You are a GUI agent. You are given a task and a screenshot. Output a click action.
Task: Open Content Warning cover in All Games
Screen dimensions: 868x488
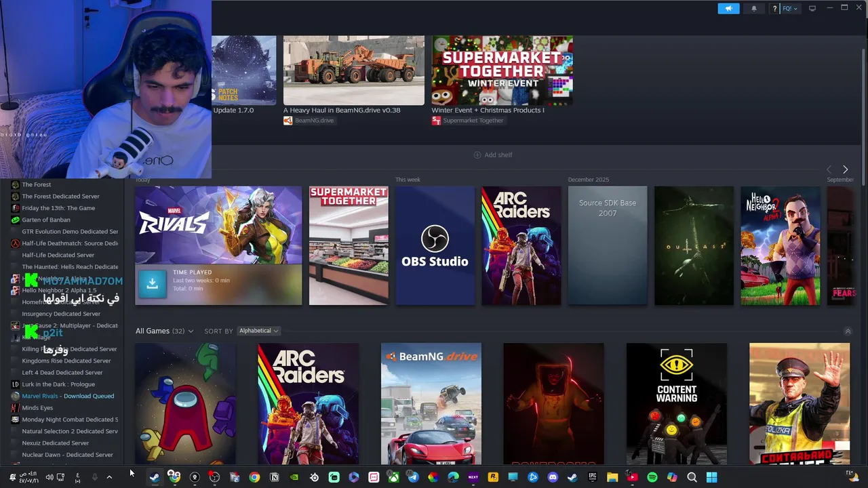pyautogui.click(x=677, y=404)
